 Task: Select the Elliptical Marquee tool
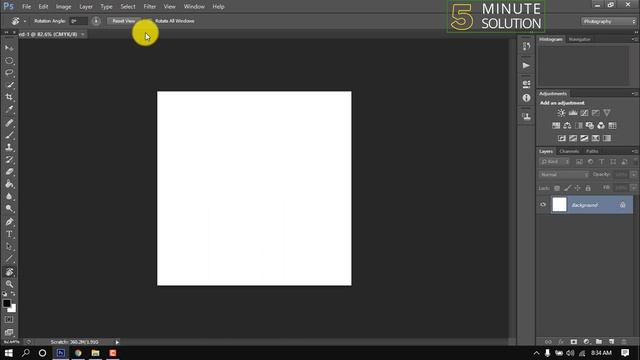click(x=9, y=60)
